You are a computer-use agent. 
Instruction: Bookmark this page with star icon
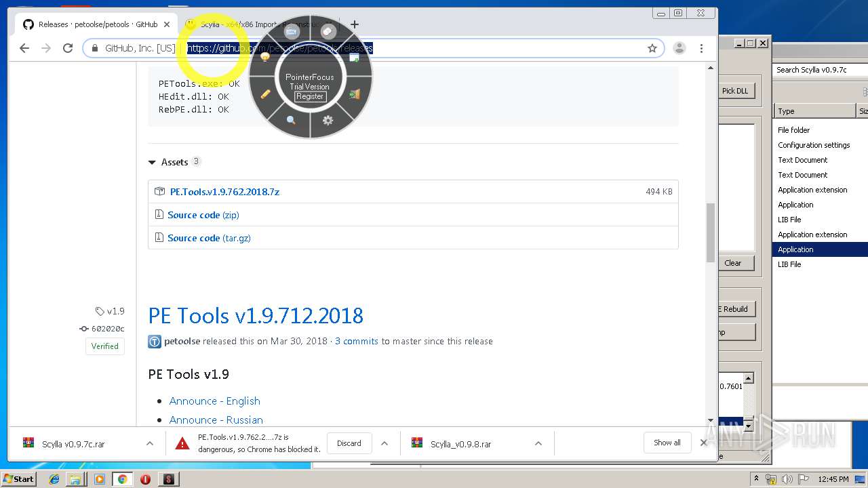652,48
